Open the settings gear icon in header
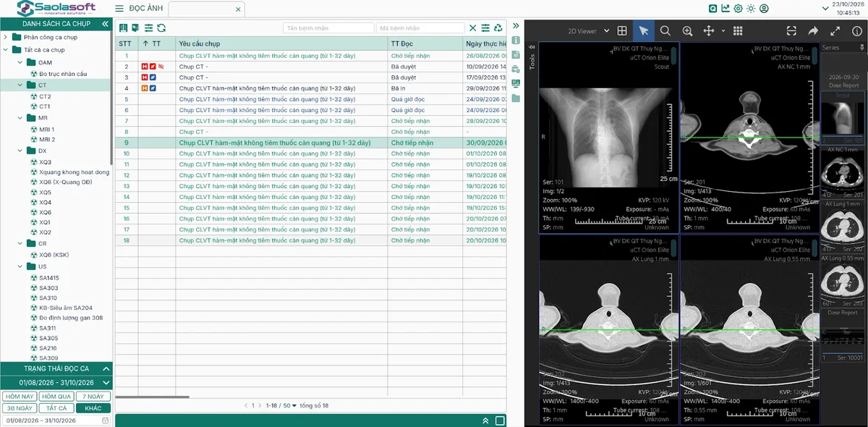868x427 pixels. click(x=739, y=9)
